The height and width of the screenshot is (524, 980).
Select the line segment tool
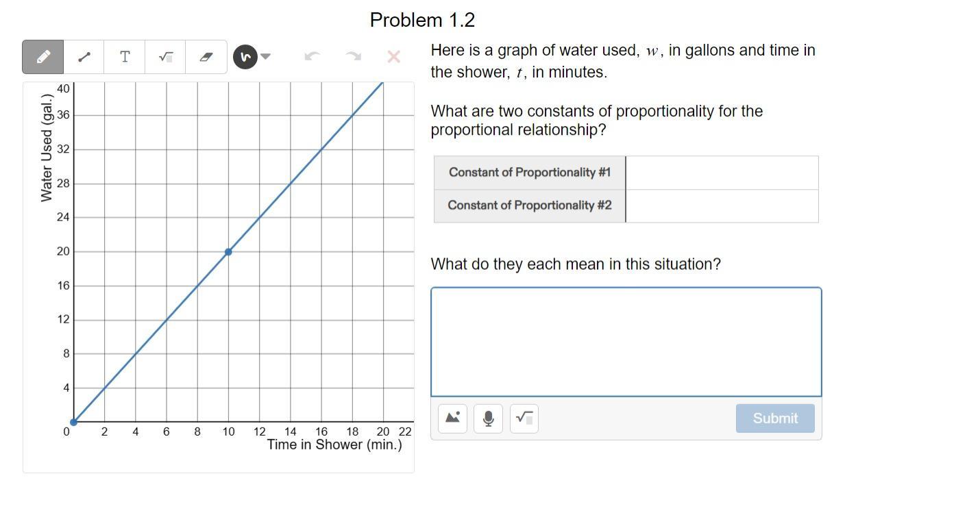(84, 57)
